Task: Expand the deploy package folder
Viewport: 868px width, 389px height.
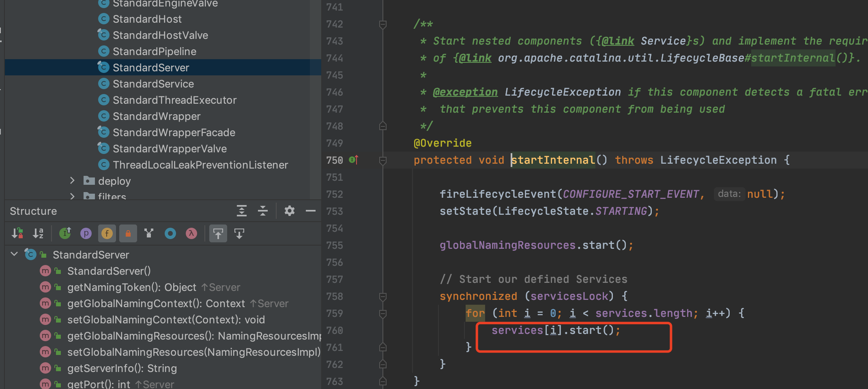Action: (72, 181)
